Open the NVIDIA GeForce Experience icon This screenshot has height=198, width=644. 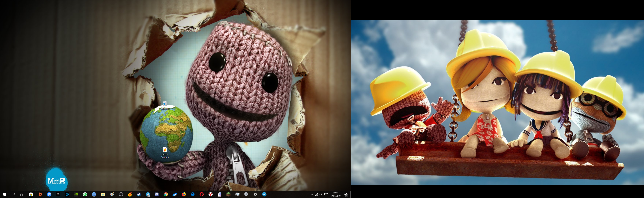[76, 194]
